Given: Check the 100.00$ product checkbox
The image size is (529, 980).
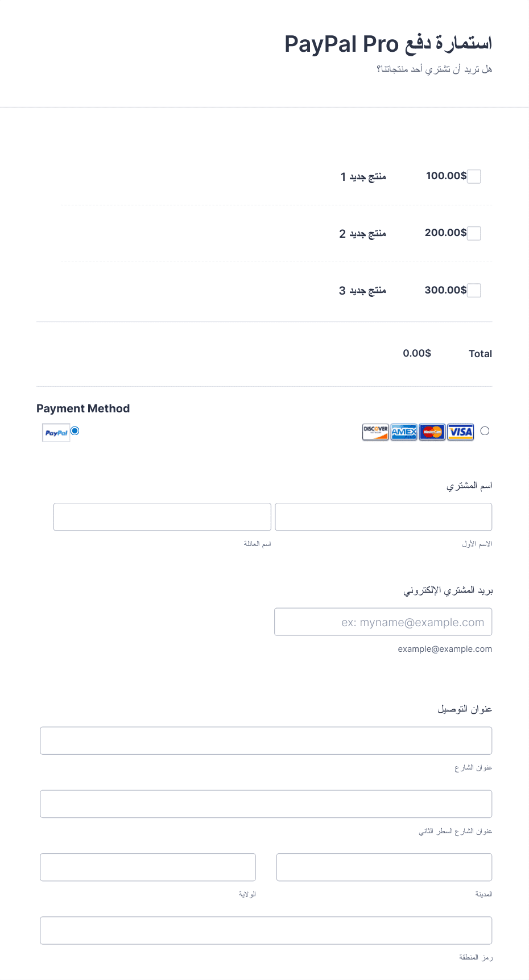Looking at the screenshot, I should [474, 176].
